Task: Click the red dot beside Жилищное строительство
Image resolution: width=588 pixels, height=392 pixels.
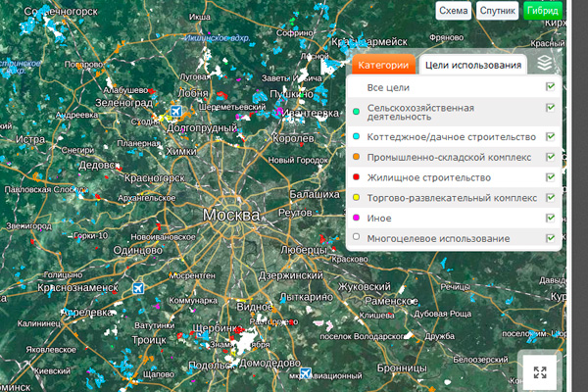Action: tap(357, 177)
